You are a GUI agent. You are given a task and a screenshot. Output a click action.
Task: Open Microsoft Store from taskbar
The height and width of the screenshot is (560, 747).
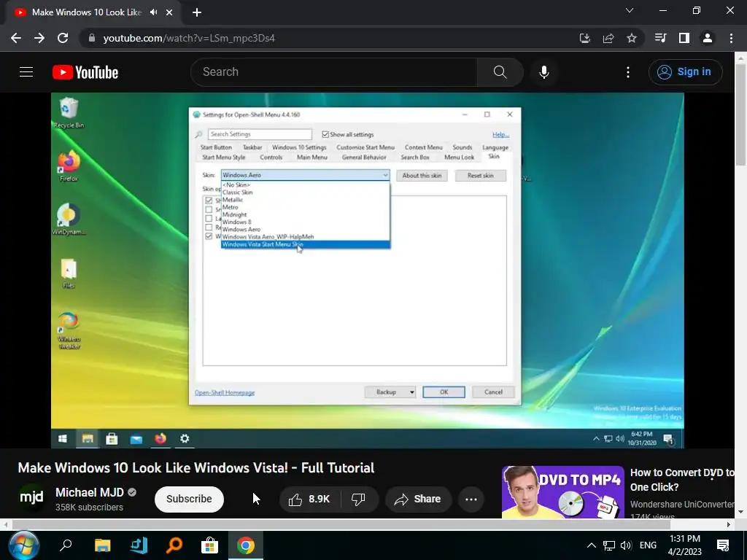click(x=209, y=545)
